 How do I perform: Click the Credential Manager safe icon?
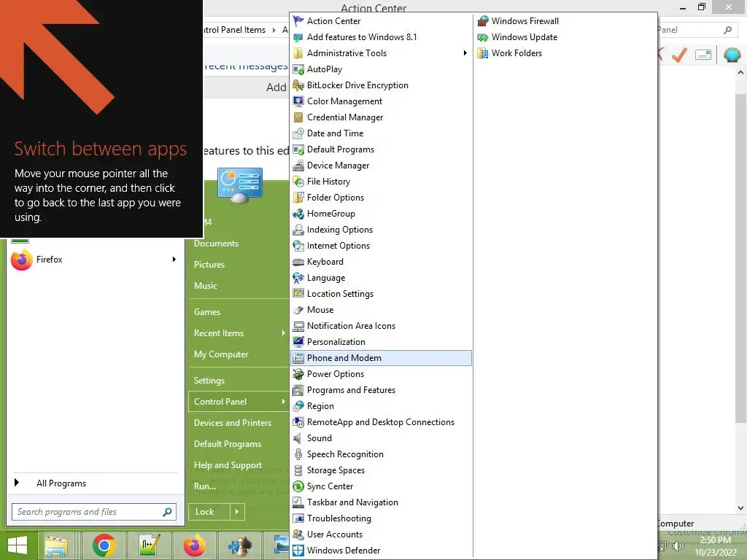point(298,117)
